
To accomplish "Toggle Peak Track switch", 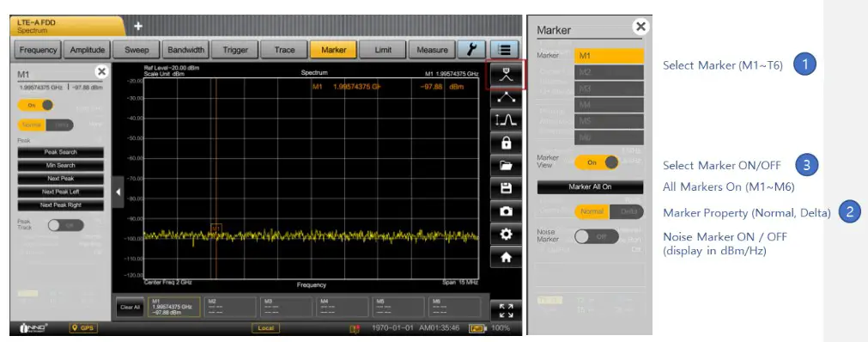I will pyautogui.click(x=65, y=226).
